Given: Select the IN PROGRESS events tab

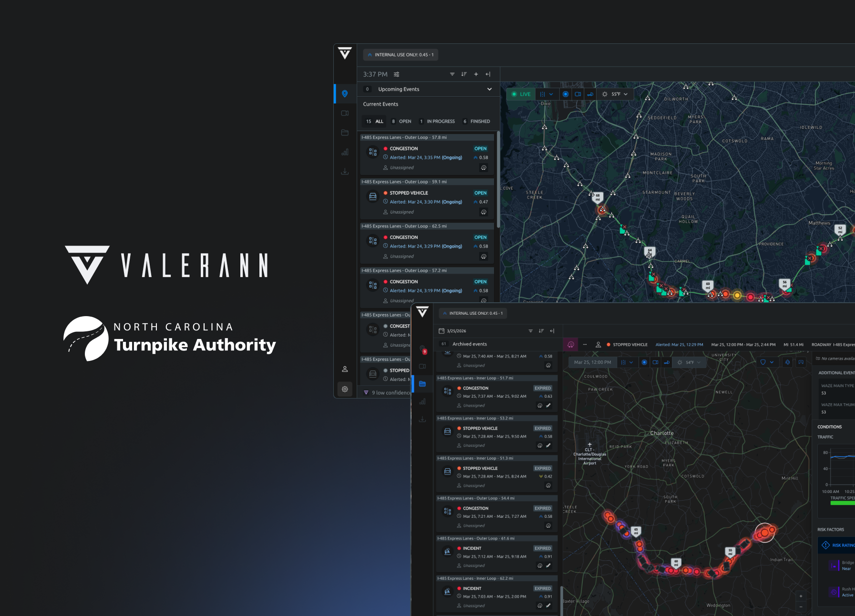Looking at the screenshot, I should click(x=437, y=122).
